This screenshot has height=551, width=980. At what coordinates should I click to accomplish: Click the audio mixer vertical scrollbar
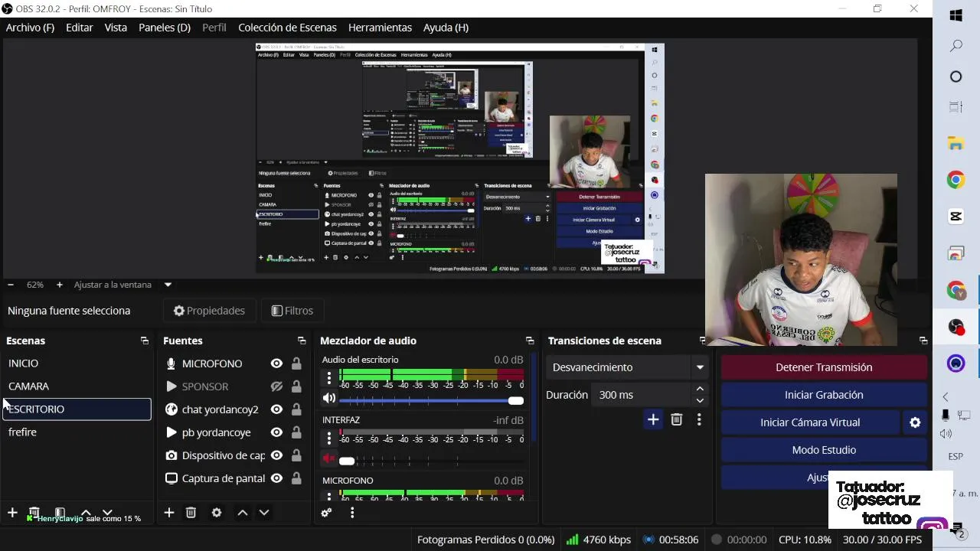coord(533,398)
